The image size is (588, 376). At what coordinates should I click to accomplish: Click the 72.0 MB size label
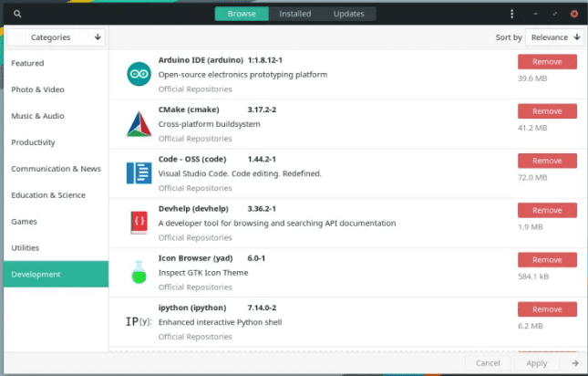point(532,177)
